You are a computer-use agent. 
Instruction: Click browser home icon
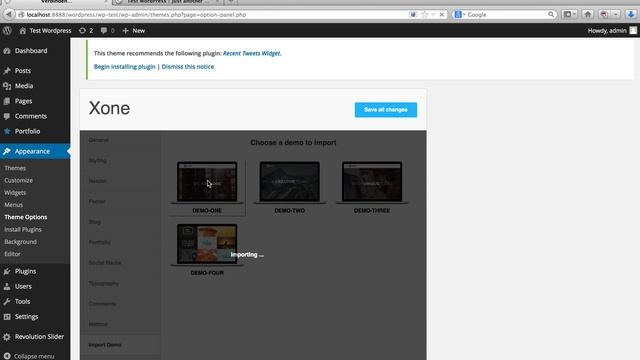(588, 15)
